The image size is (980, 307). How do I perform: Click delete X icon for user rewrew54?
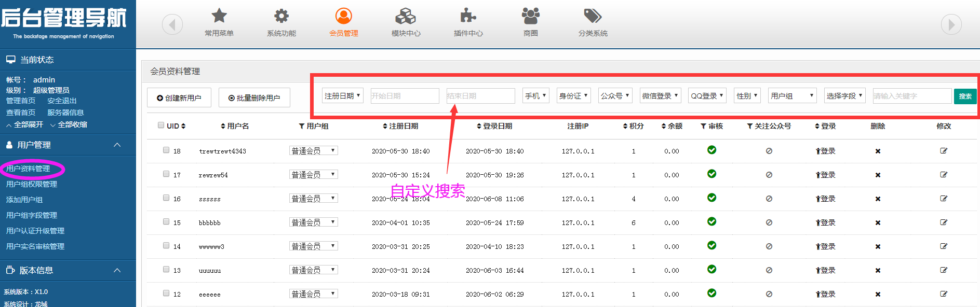[x=878, y=175]
